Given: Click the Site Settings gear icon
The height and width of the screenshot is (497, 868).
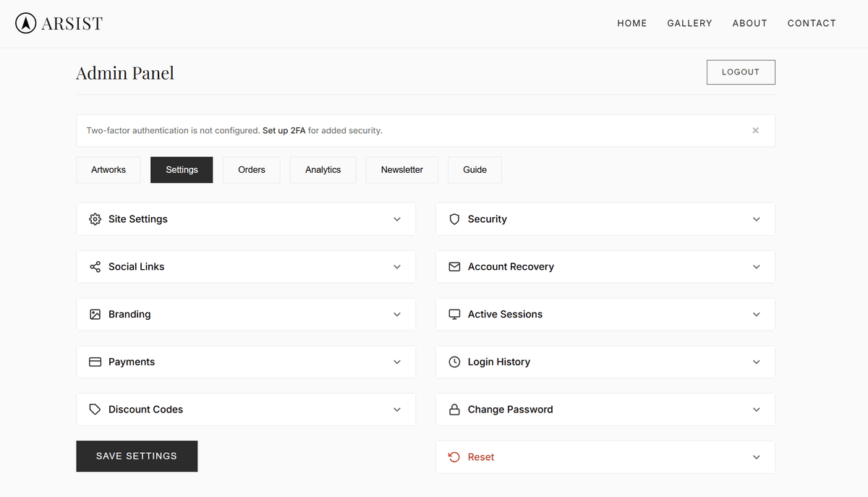Looking at the screenshot, I should point(95,219).
